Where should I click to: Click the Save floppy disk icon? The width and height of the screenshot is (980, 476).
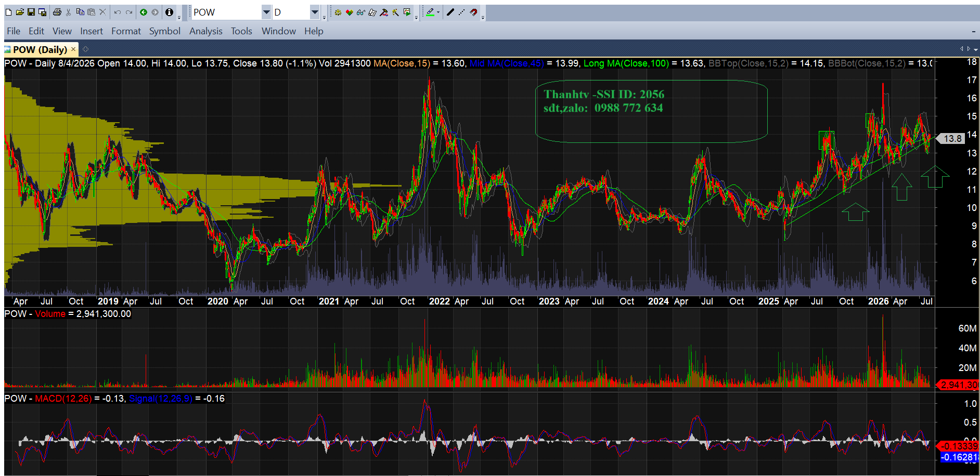[31, 12]
